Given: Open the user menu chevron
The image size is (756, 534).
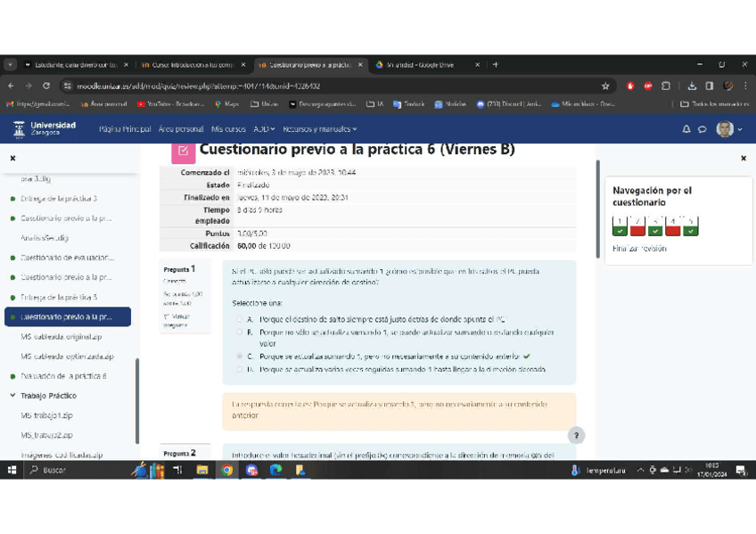Looking at the screenshot, I should [740, 129].
